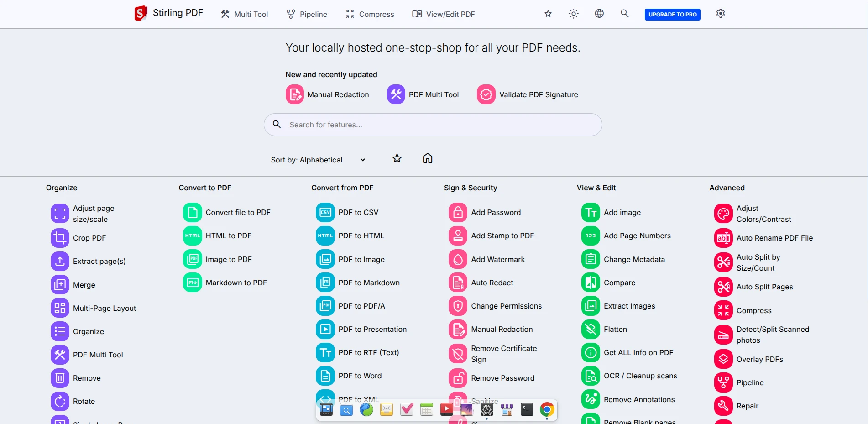Screen dimensions: 868x424
Task: Open the Organize tool link
Action: coord(89,331)
